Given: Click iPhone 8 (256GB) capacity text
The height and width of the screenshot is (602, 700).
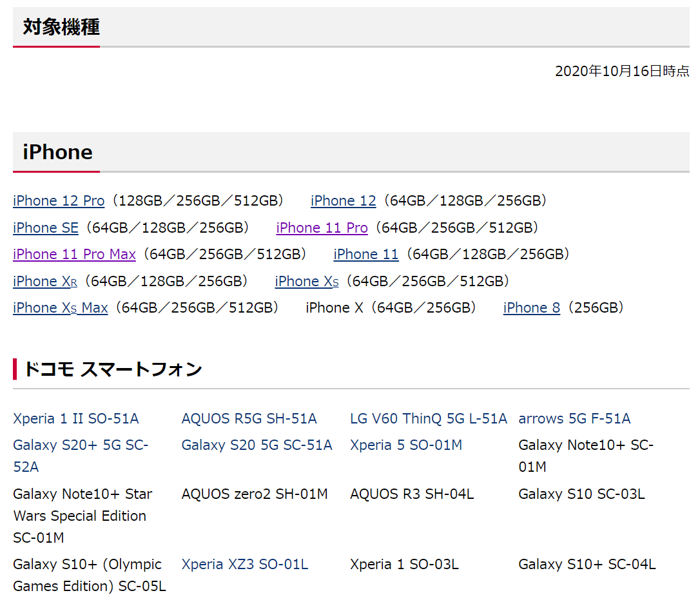Looking at the screenshot, I should click(596, 308).
